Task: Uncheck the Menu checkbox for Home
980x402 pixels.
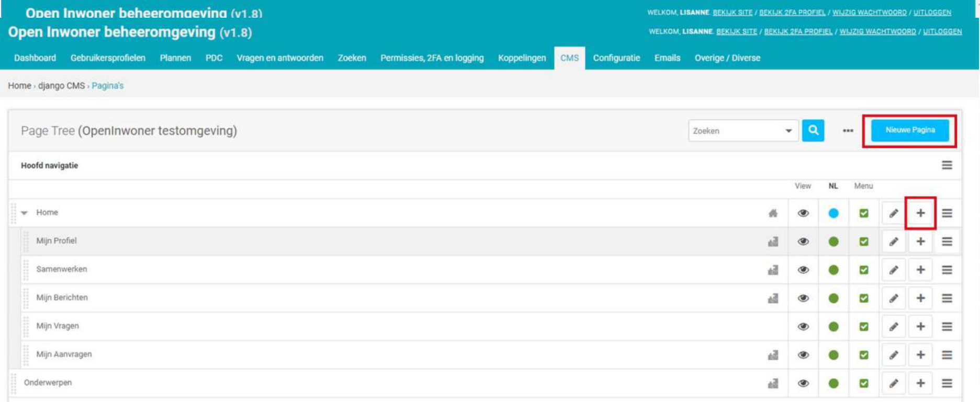Action: pyautogui.click(x=864, y=213)
